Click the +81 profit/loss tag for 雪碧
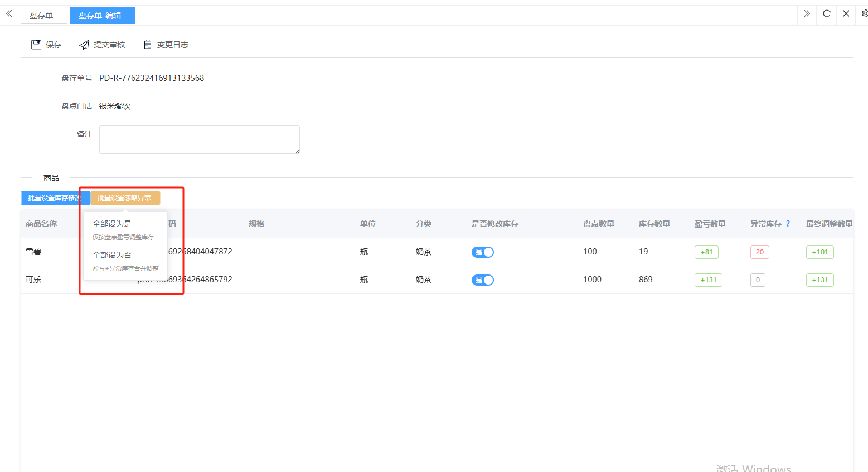Viewport: 868px width, 472px height. click(706, 252)
